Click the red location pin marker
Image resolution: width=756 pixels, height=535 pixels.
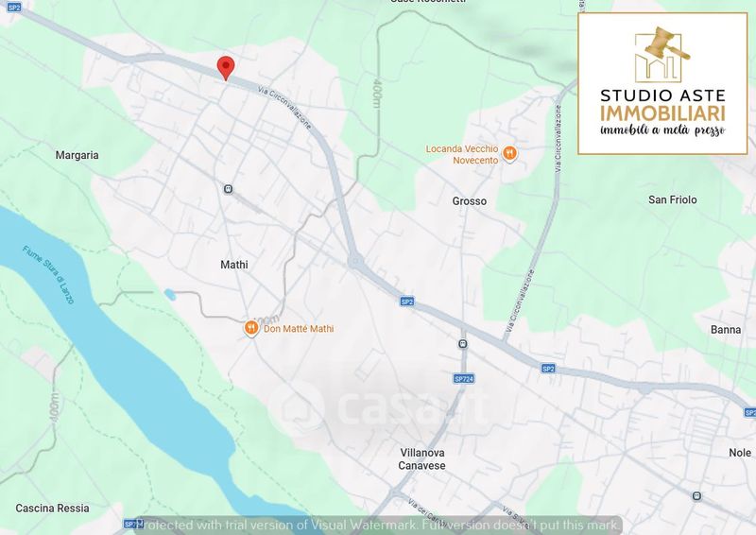click(226, 68)
